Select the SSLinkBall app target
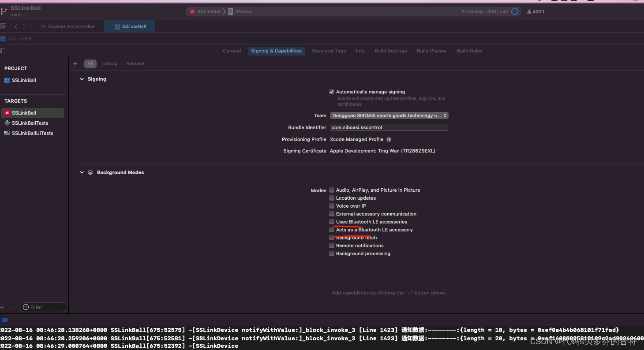Viewport: 644px width, 350px height. [32, 113]
